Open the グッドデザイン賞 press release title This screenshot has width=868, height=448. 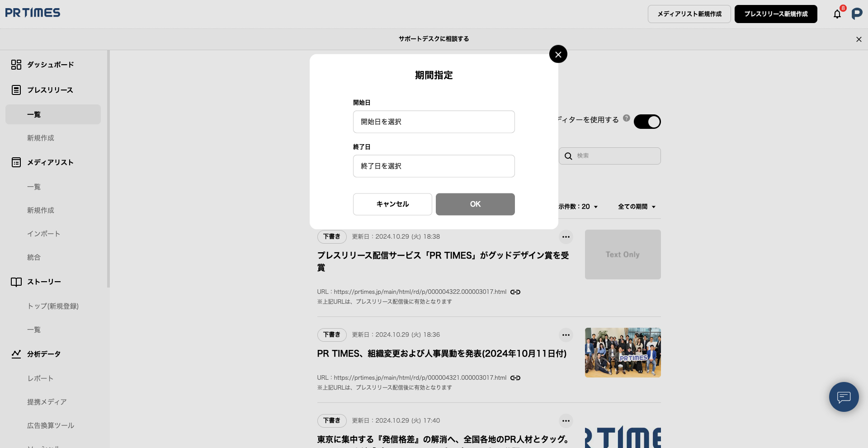coord(443,261)
